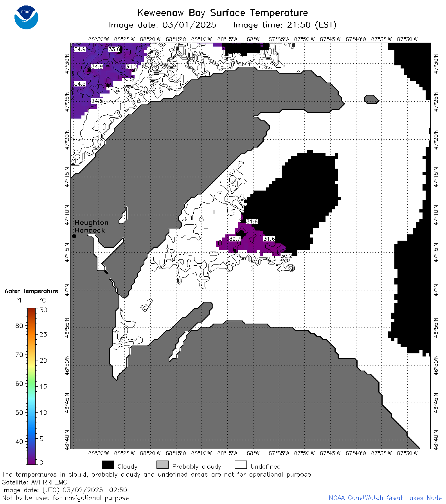
Task: Click the rainbow Water Temperature color bar
Action: point(32,386)
